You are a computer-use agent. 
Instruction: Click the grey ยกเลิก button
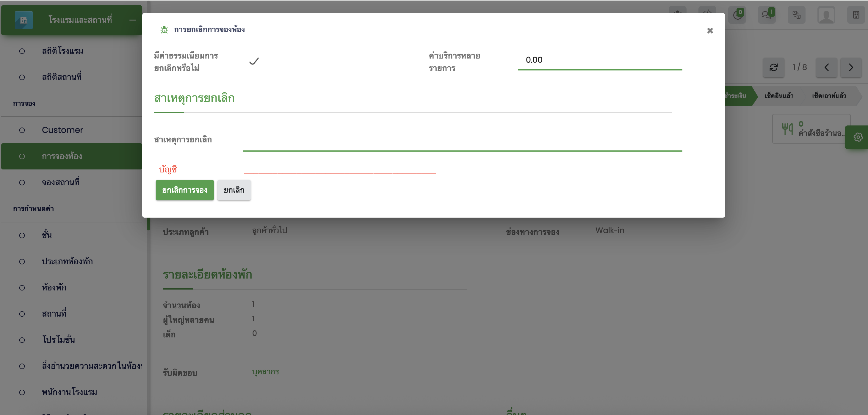point(234,190)
